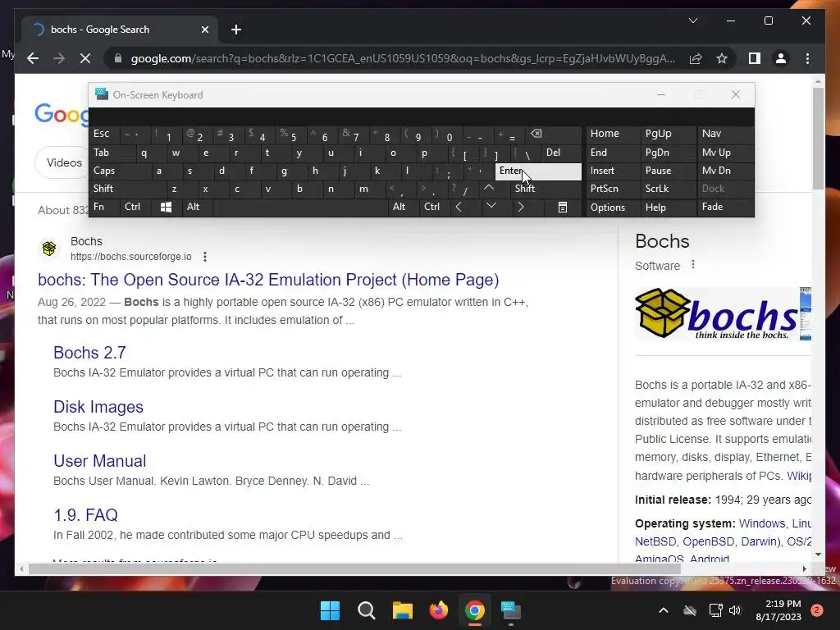Click the Chrome address bar URL

pyautogui.click(x=403, y=58)
